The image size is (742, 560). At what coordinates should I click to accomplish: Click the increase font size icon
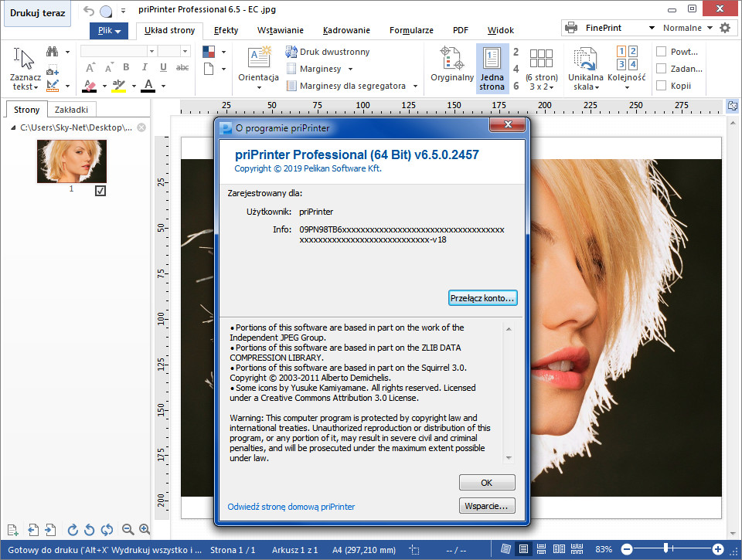click(x=90, y=68)
